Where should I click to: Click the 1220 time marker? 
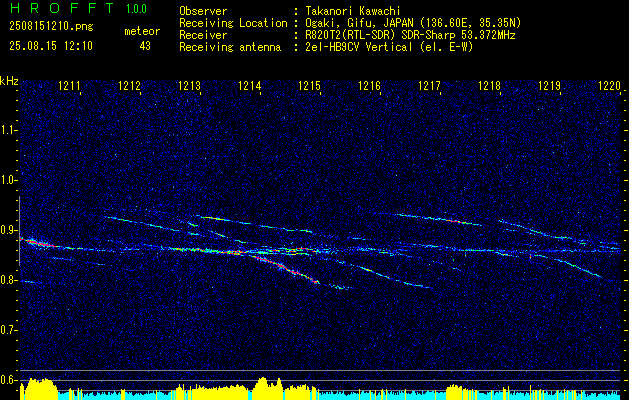pos(609,86)
